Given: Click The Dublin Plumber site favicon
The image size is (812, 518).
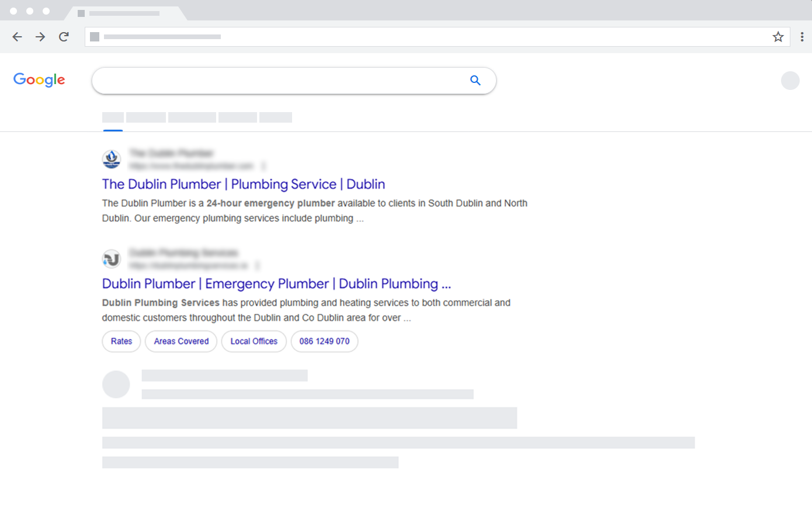Looking at the screenshot, I should 112,159.
